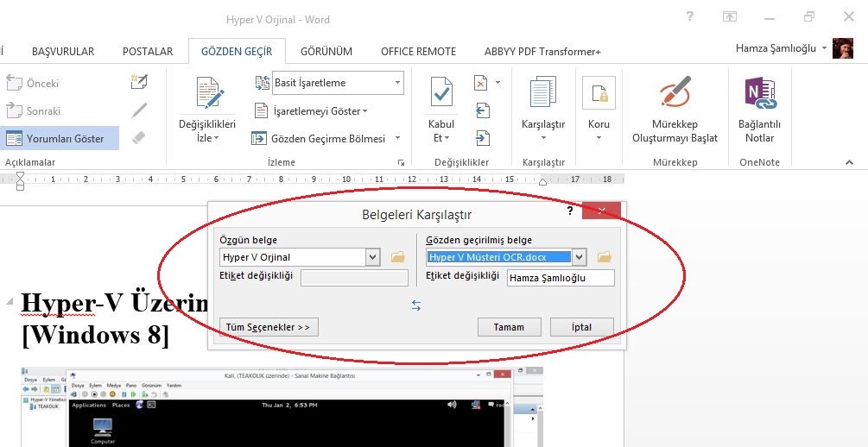This screenshot has width=868, height=447.
Task: Click Tüm Seçenekler >> button
Action: pos(269,327)
